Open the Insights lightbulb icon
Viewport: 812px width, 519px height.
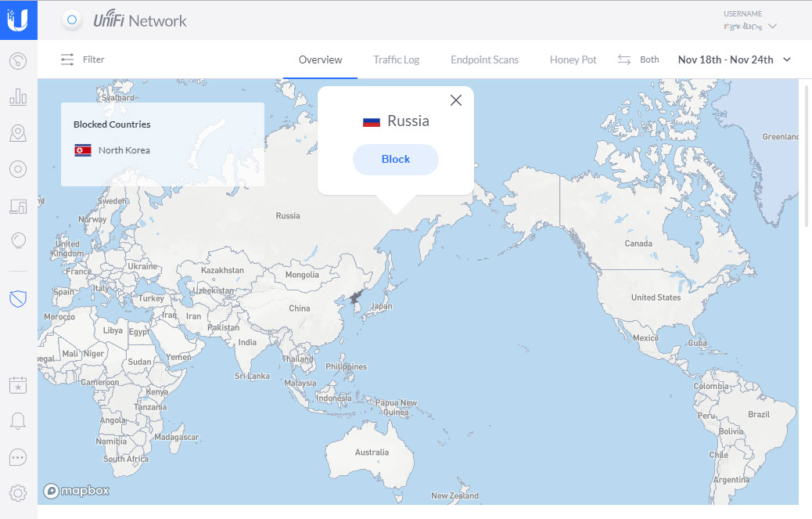[x=18, y=241]
